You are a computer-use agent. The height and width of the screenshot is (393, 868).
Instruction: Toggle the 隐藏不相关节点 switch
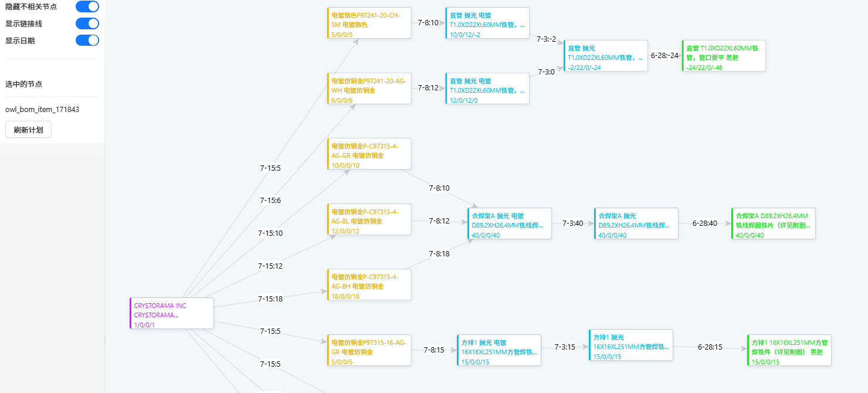pyautogui.click(x=87, y=6)
